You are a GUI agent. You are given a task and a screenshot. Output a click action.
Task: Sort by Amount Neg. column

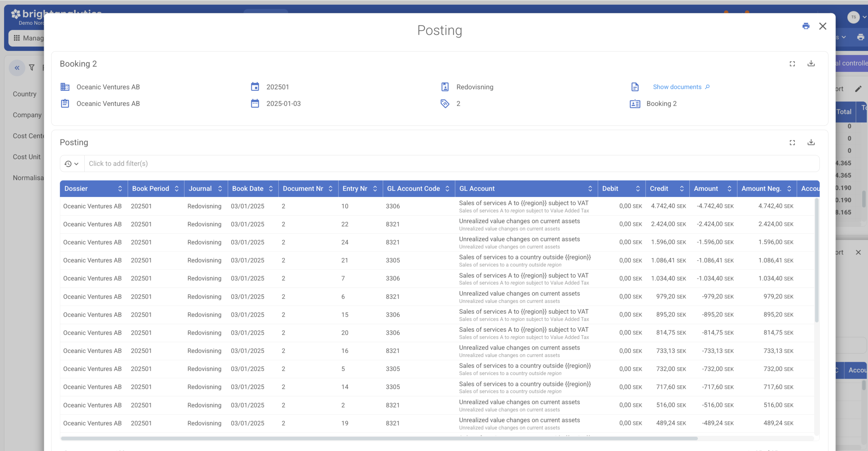(x=789, y=189)
